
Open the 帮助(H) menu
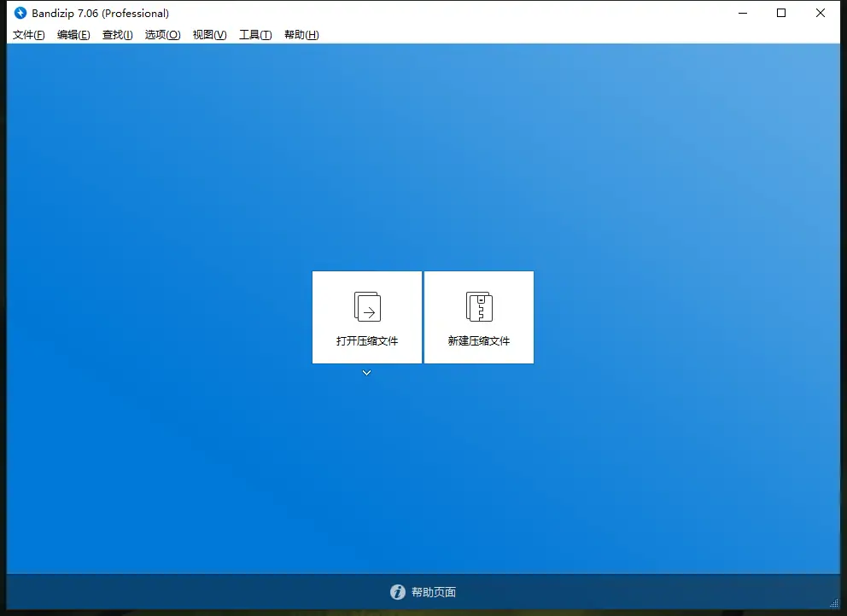click(301, 35)
